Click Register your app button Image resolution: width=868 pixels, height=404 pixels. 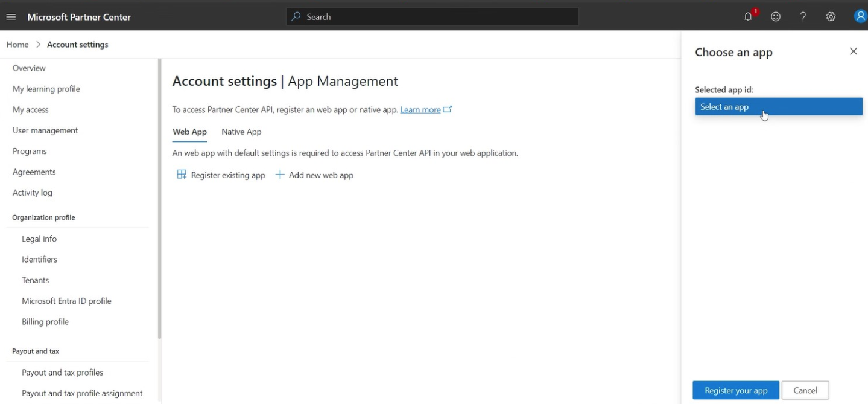coord(736,390)
